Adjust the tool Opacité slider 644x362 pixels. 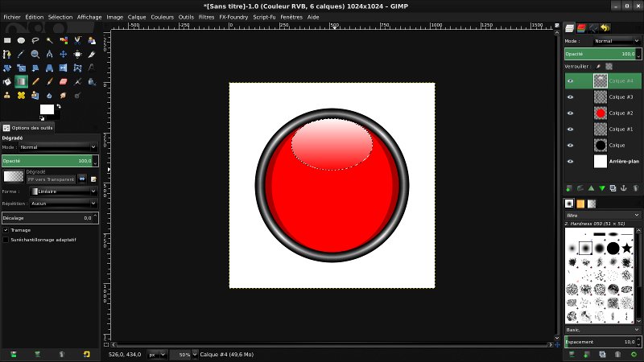tap(50, 161)
